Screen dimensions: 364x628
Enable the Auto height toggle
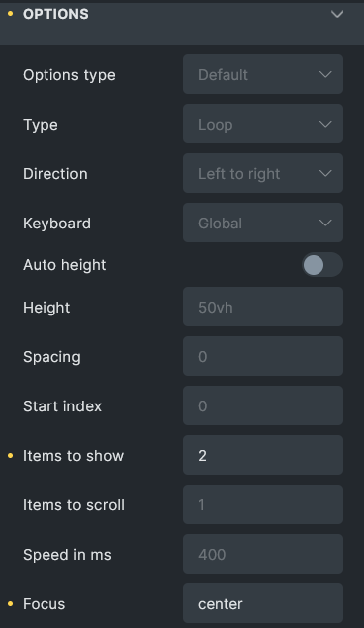coord(321,265)
